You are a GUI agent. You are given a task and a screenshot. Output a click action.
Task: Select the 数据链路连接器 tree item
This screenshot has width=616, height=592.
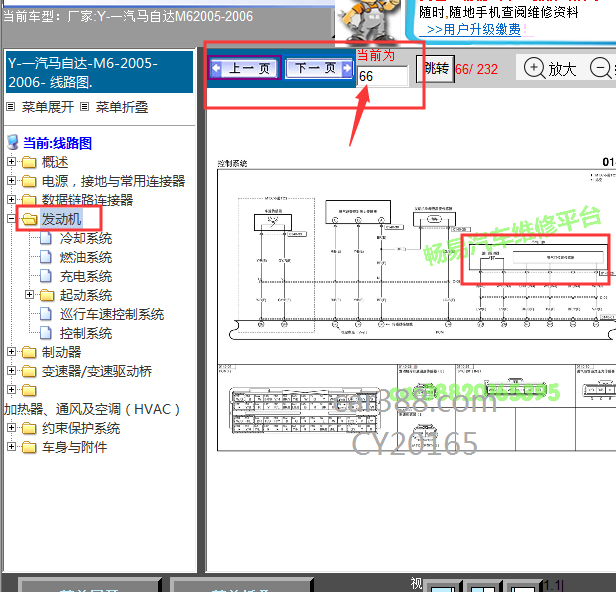87,200
